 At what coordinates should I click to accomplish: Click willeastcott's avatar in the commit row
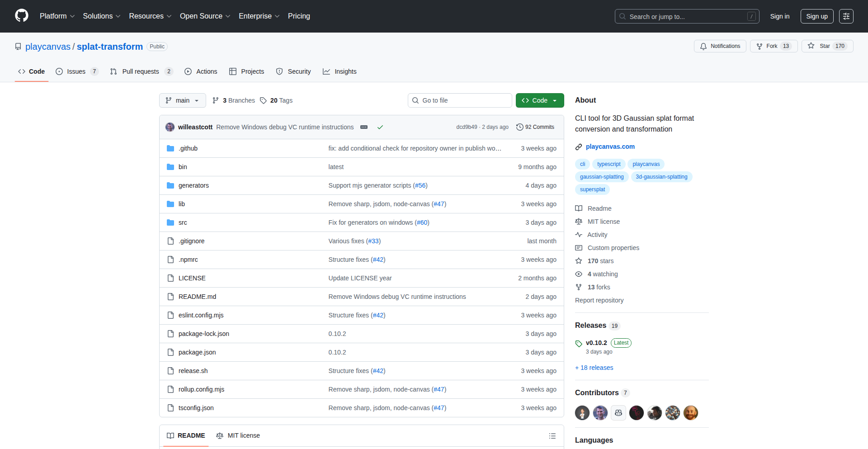[170, 127]
